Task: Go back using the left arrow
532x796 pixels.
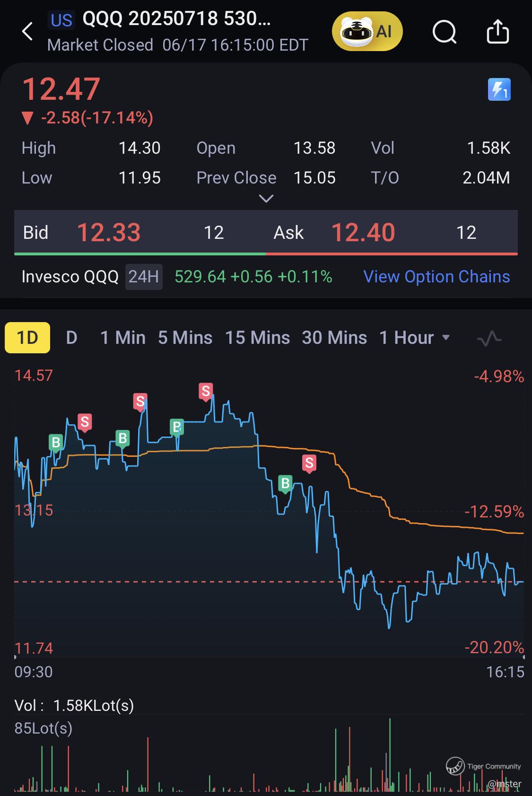Action: [x=27, y=32]
